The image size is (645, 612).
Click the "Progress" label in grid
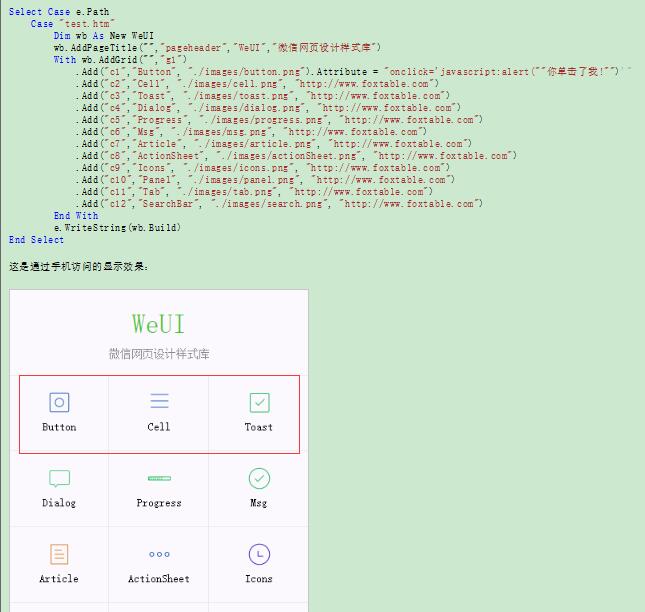coord(159,503)
